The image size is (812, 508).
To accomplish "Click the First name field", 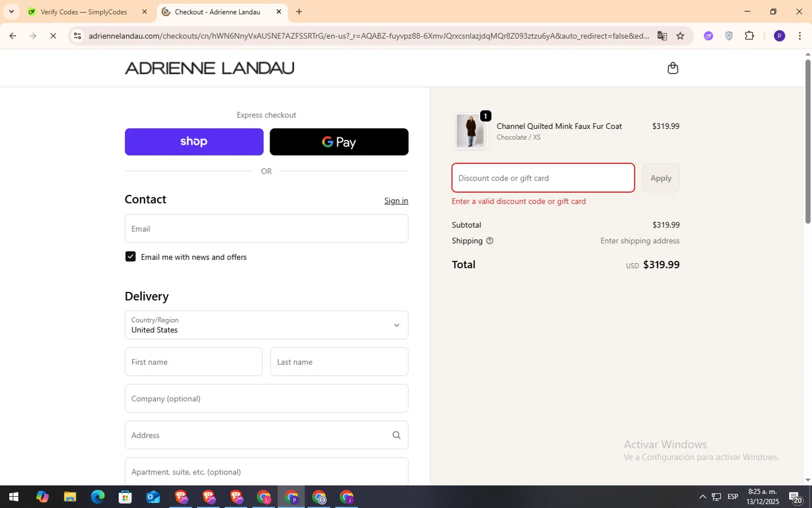I will [193, 362].
